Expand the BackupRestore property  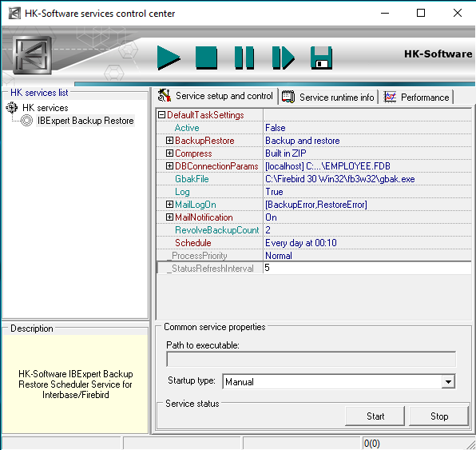(x=169, y=141)
